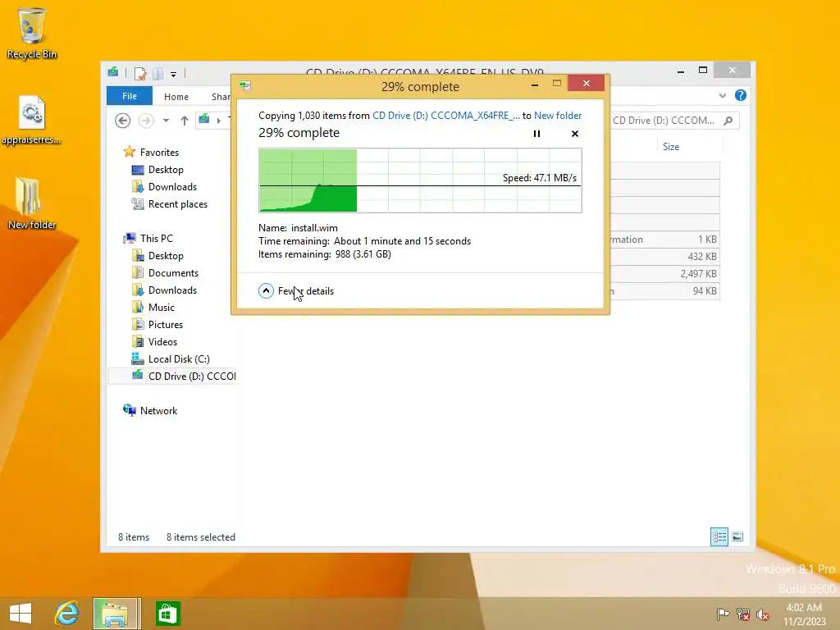Launch Internet Explorer from the taskbar
Screen dimensions: 840x630
[x=67, y=614]
